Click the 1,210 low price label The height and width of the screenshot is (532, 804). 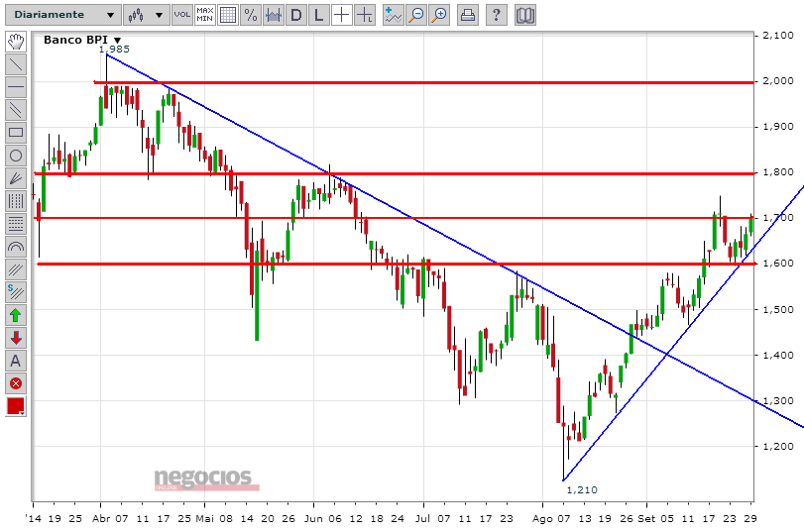[x=582, y=490]
